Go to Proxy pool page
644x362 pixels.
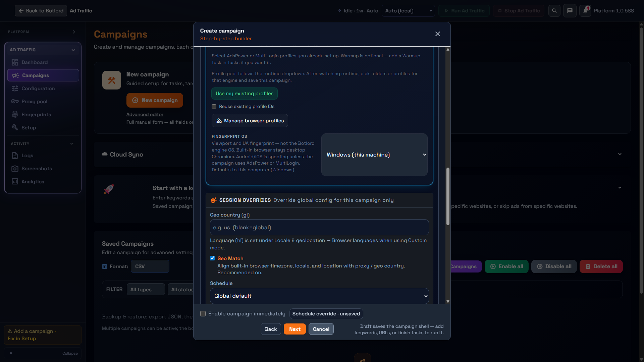tap(43, 102)
